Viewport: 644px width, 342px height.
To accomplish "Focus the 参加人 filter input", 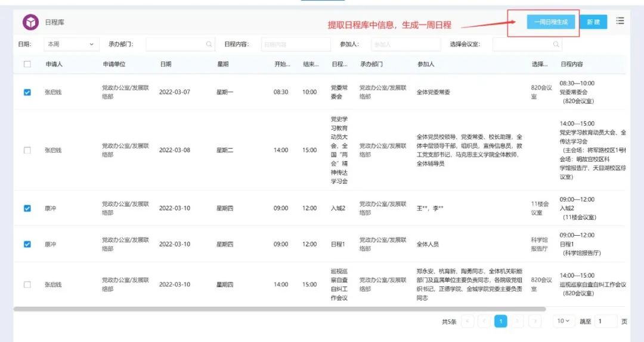I will click(406, 44).
